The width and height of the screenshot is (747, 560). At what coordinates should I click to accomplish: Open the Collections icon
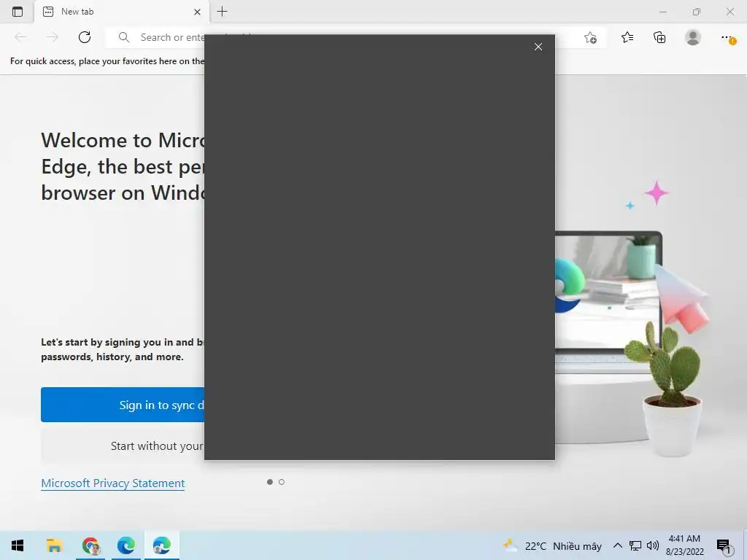[x=659, y=37]
